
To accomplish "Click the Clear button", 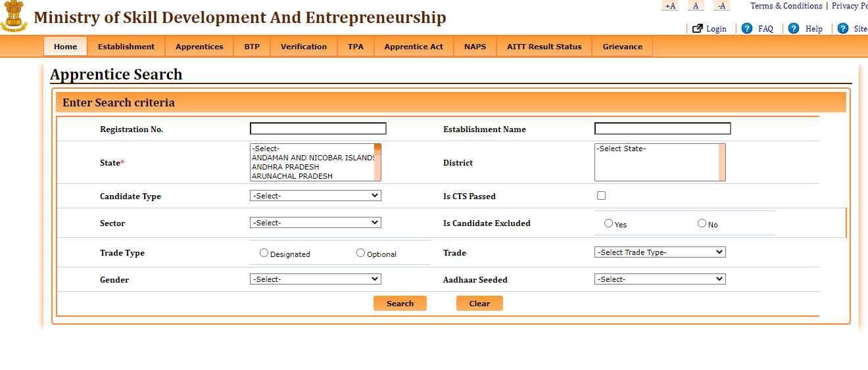I will coord(479,303).
